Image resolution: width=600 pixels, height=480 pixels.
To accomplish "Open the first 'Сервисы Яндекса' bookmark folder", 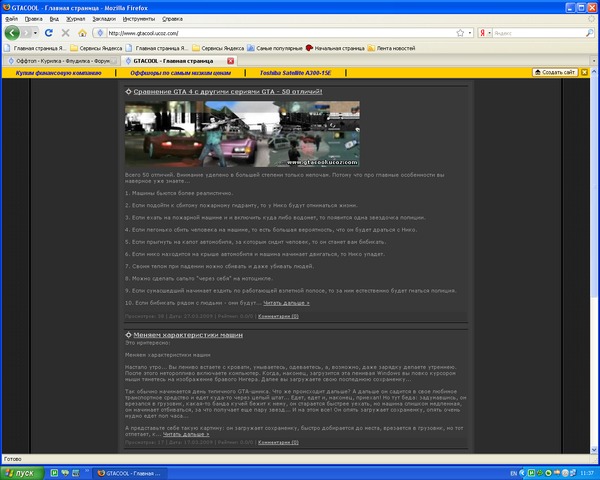I will [x=96, y=48].
